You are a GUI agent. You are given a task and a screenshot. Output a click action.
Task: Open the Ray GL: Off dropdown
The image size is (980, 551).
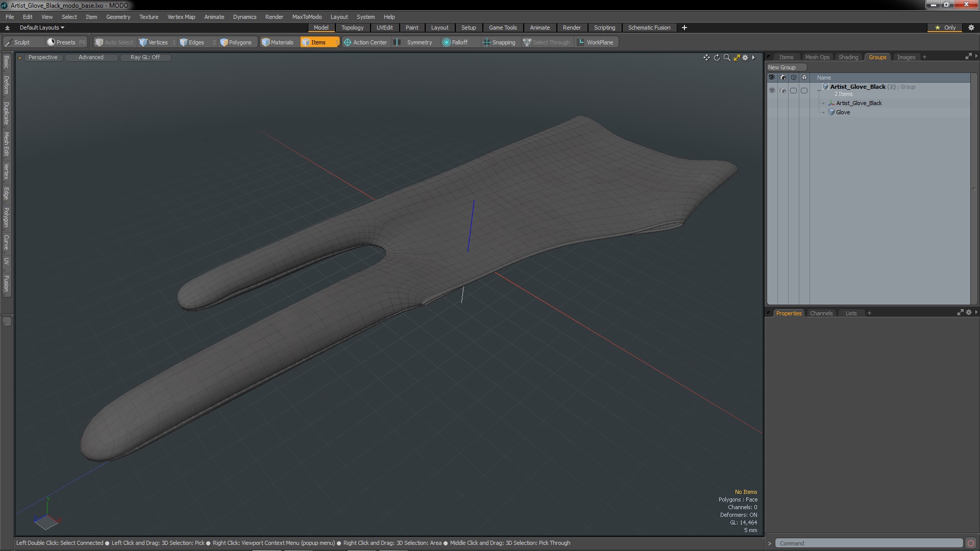coord(145,57)
